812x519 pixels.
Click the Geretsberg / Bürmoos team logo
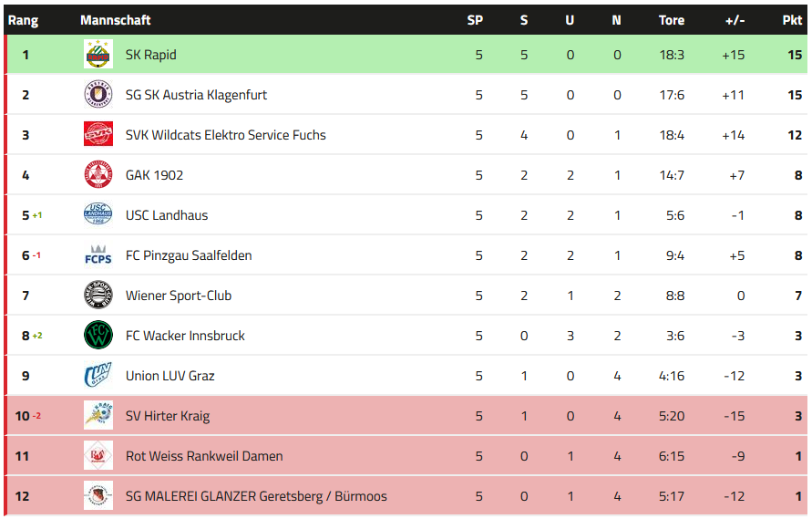point(98,496)
